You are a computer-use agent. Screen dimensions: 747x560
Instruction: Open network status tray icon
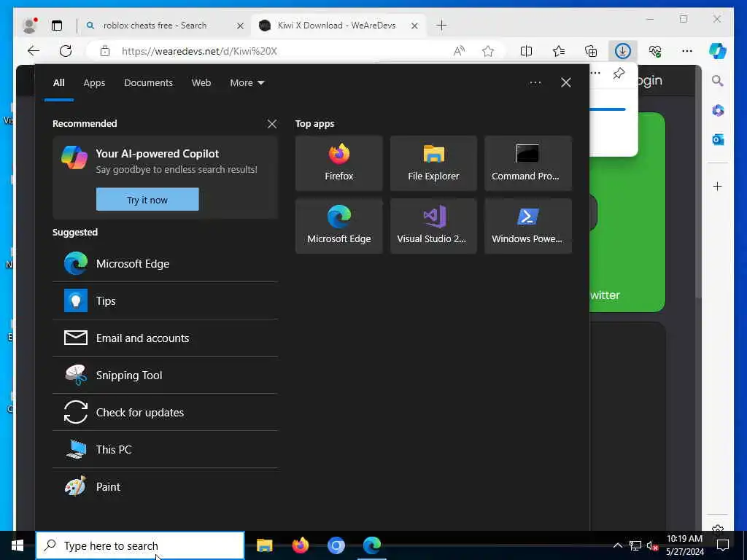635,545
